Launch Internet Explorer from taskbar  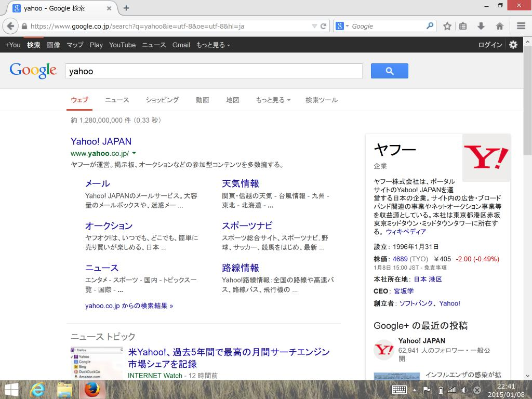pos(37,390)
